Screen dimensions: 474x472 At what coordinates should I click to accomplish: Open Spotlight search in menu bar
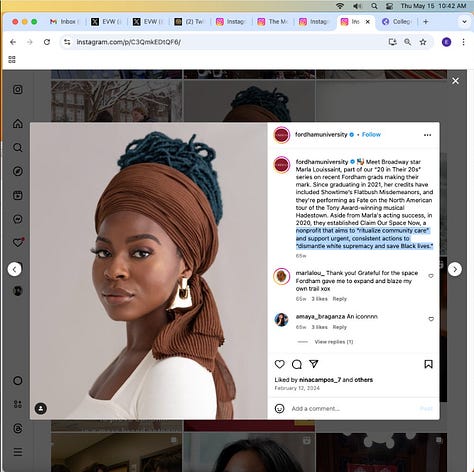coord(374,6)
